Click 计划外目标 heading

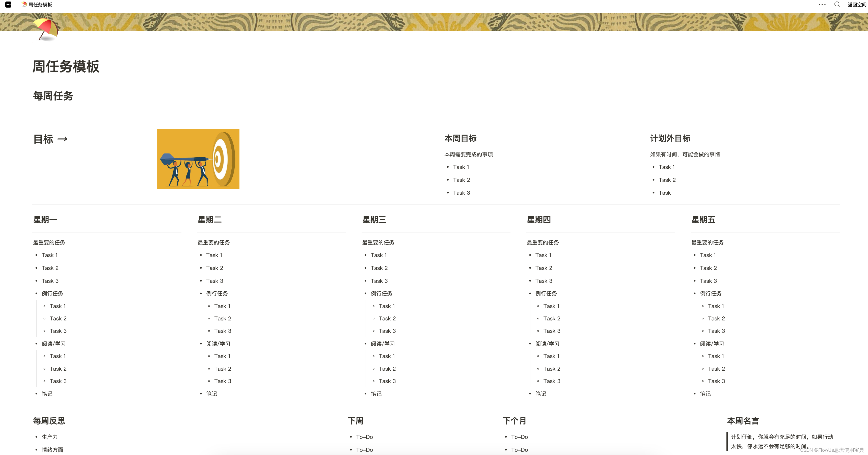[670, 138]
